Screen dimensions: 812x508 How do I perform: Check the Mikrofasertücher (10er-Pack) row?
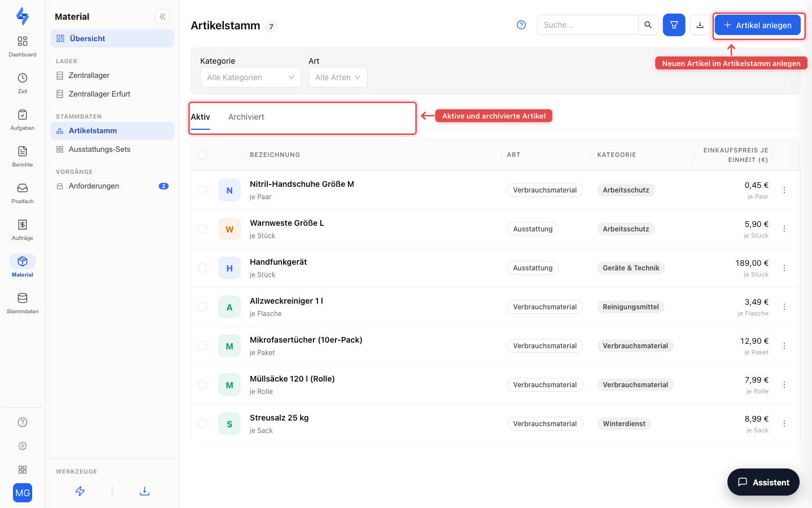(x=202, y=346)
